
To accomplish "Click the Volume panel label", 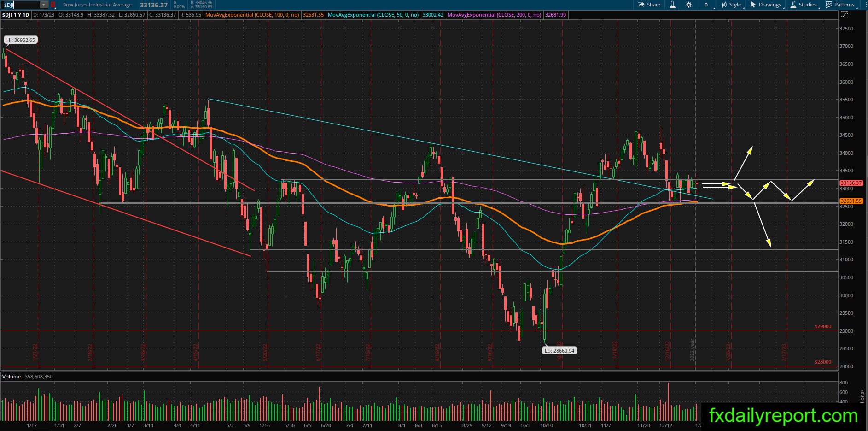I will tap(12, 377).
